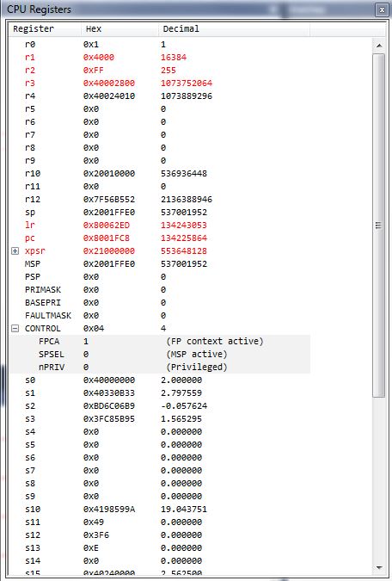Select the s3 float register row

[x=160, y=419]
